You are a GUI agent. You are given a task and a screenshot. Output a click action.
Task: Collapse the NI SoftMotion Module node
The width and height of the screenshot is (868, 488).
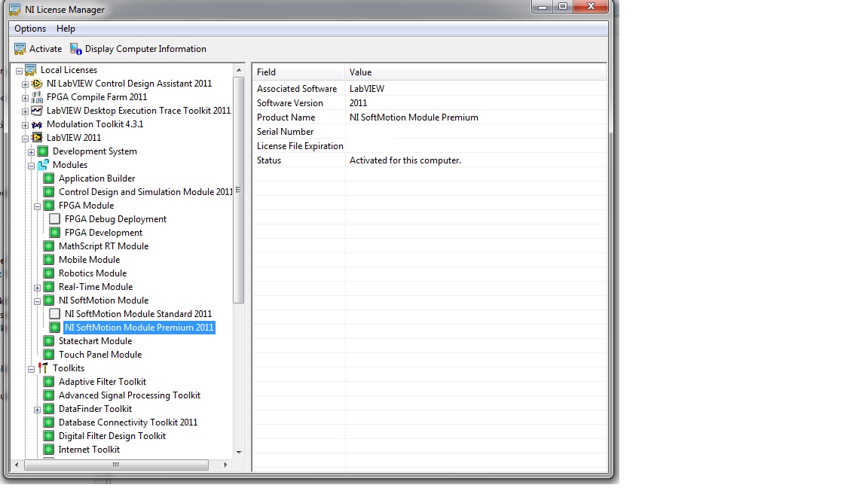point(38,301)
